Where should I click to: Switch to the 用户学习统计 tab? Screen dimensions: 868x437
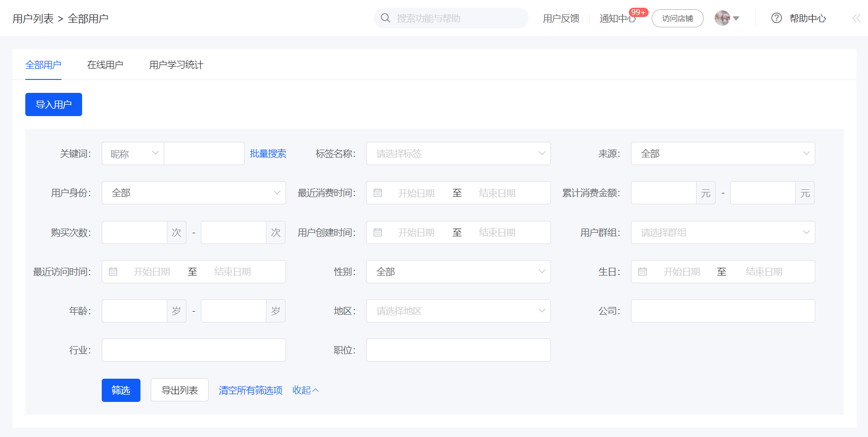point(176,65)
